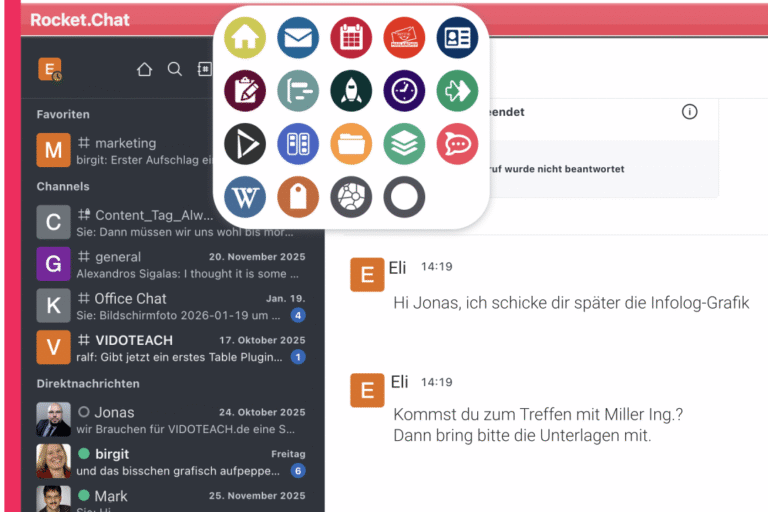Open the purple clock time-tracking app
The height and width of the screenshot is (512, 768).
pyautogui.click(x=404, y=91)
